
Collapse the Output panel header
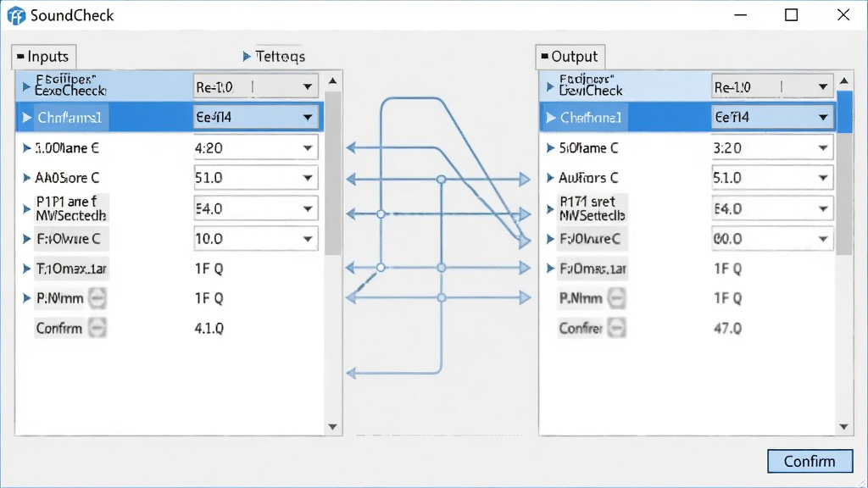pyautogui.click(x=570, y=57)
